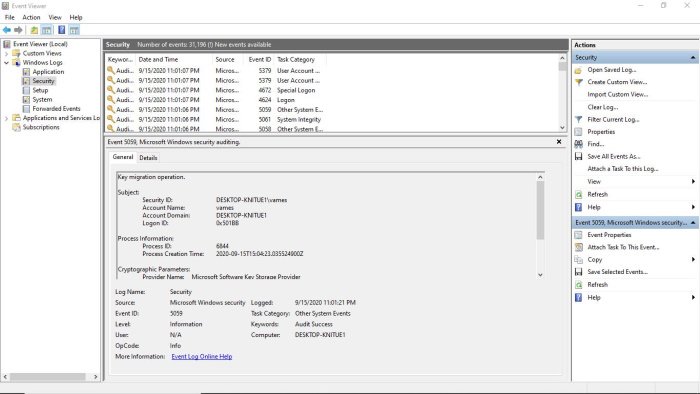The image size is (700, 394).
Task: Toggle the action pane toolbar icon
Action: (x=74, y=30)
